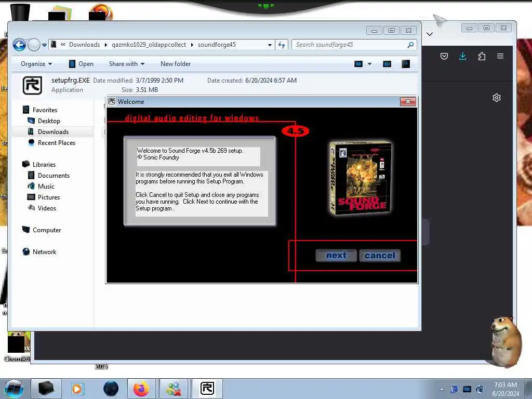Expand the Firefox tab list chevron

(x=430, y=34)
